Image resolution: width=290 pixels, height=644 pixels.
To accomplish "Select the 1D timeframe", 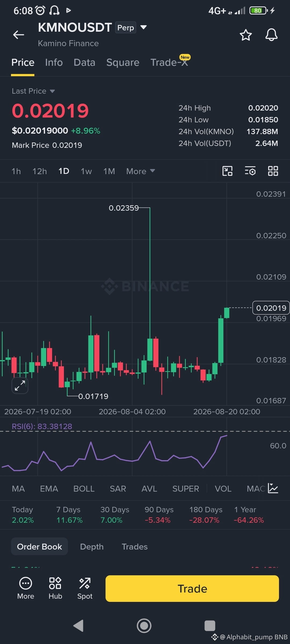I will click(64, 171).
